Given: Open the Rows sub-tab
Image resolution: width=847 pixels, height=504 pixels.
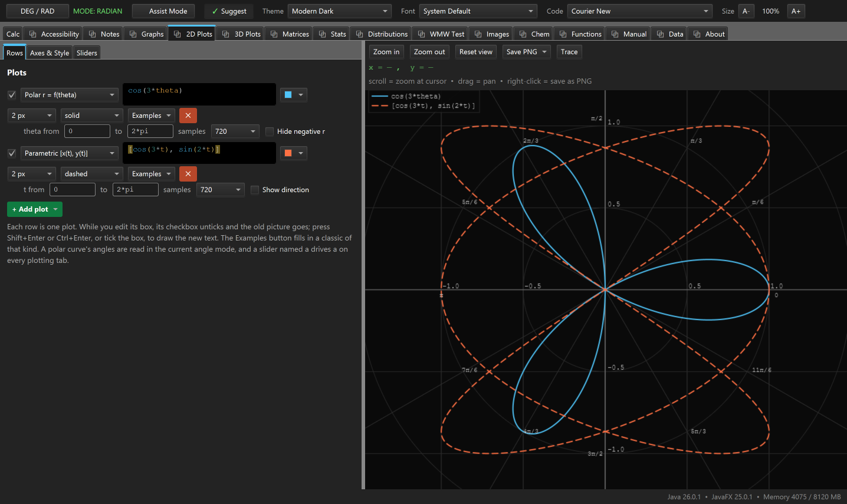Looking at the screenshot, I should [x=15, y=53].
